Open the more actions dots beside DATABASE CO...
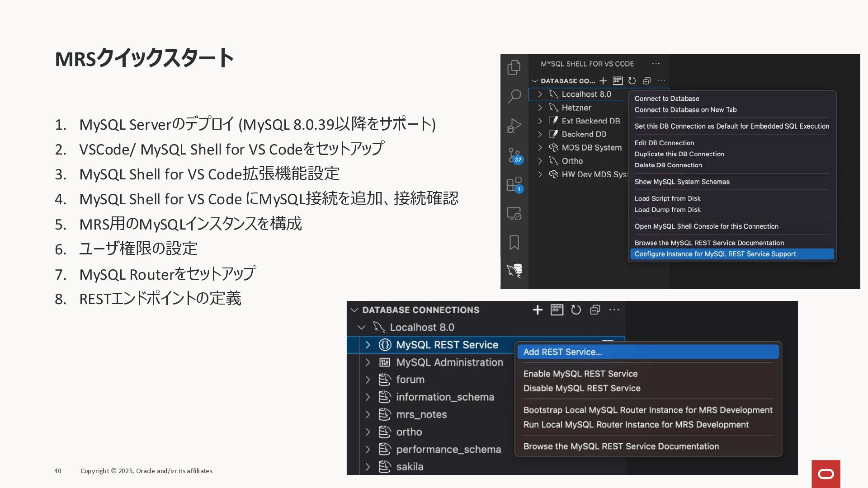This screenshot has width=868, height=488. pyautogui.click(x=661, y=80)
